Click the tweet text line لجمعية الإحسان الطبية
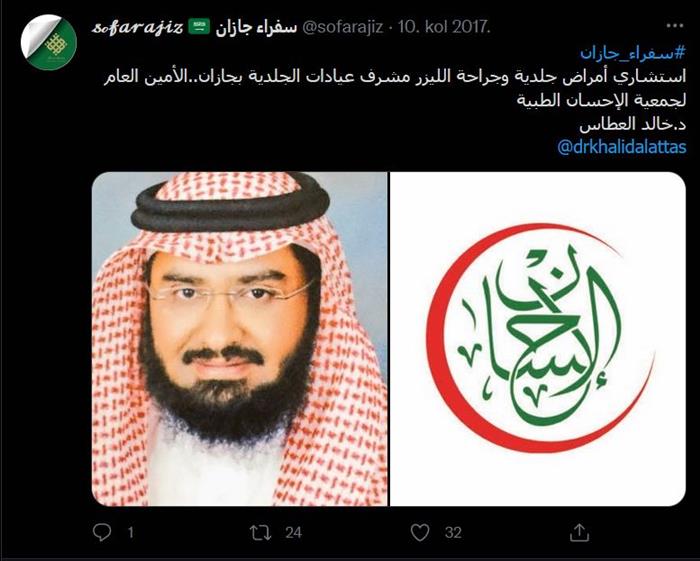 [601, 100]
